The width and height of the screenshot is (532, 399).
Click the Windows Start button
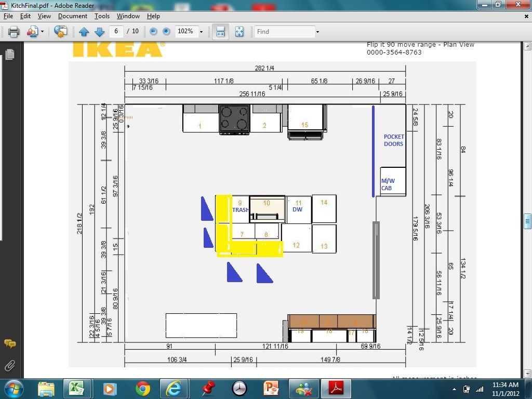13,388
